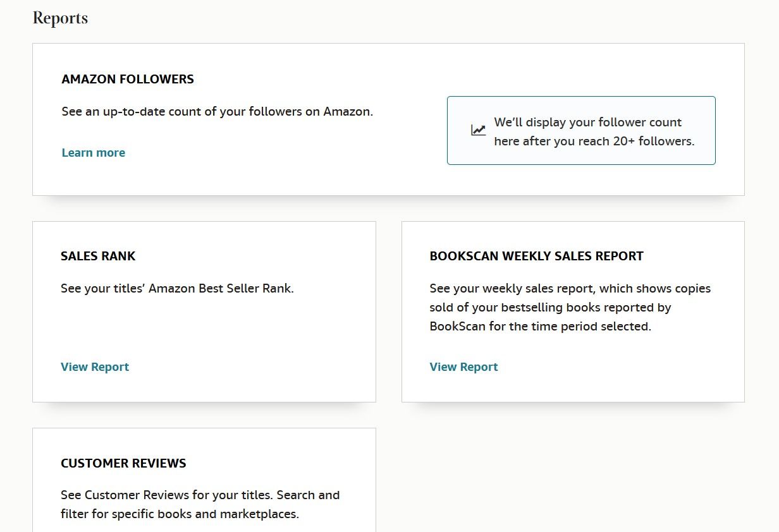The height and width of the screenshot is (532, 779).
Task: View the Sales Rank report
Action: pyautogui.click(x=95, y=366)
